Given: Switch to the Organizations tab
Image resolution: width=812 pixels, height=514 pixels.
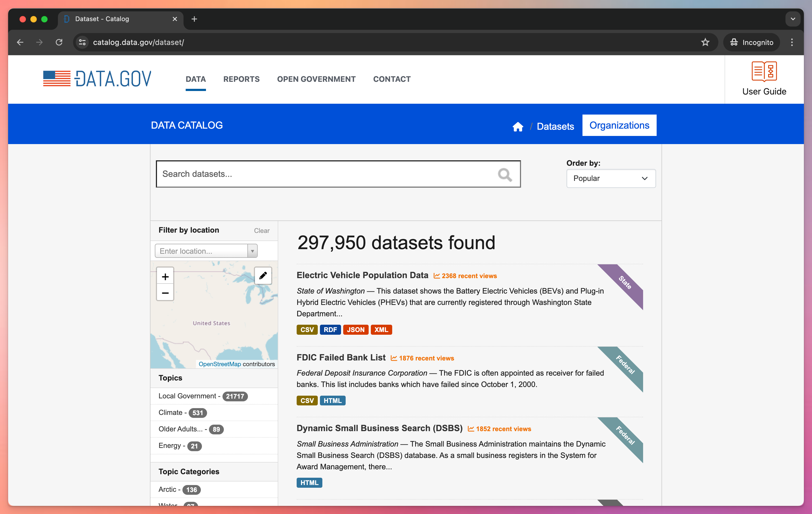Looking at the screenshot, I should pos(619,125).
